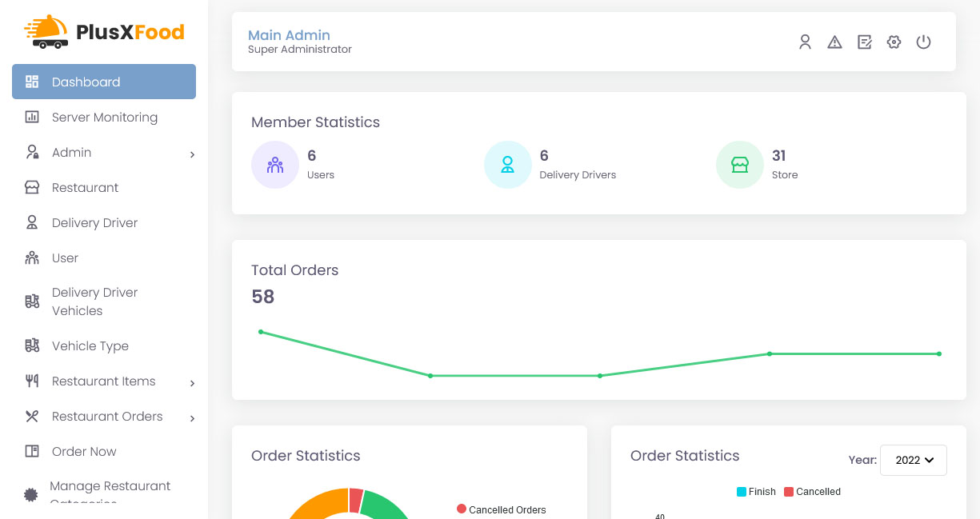
Task: Open the user profile icon in header
Action: (x=805, y=42)
